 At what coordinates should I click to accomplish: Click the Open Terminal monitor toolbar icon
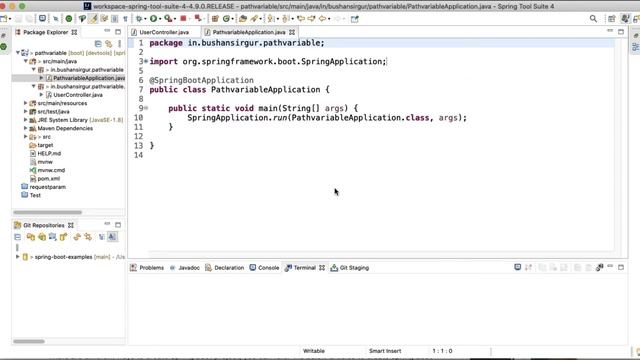pyautogui.click(x=42, y=19)
